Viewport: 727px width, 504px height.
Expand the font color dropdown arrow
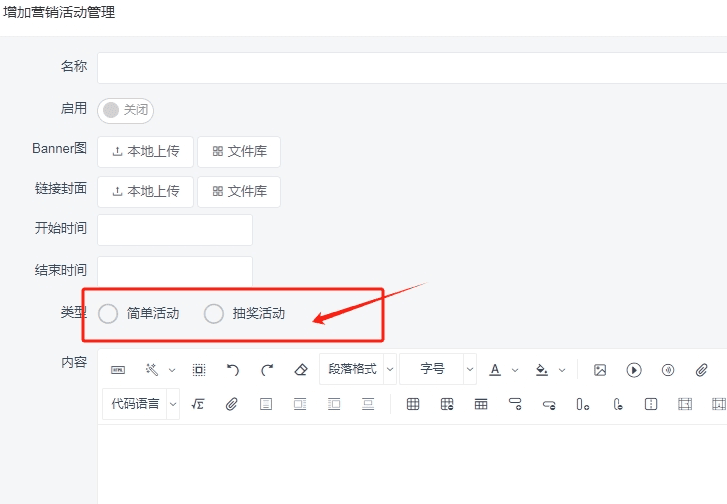click(x=515, y=370)
